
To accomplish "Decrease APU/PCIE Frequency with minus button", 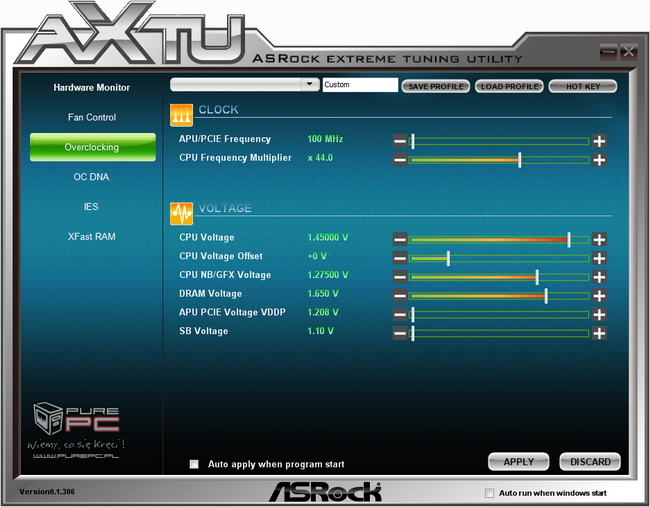I will (400, 141).
